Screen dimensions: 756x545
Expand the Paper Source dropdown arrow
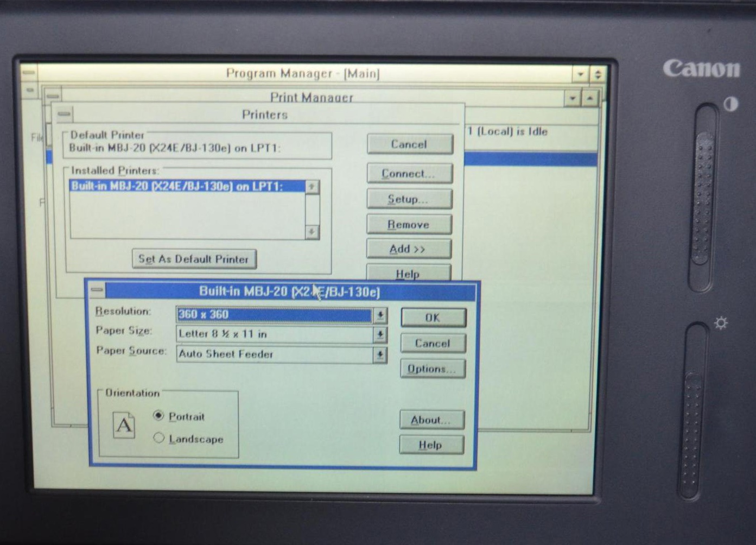tap(380, 355)
